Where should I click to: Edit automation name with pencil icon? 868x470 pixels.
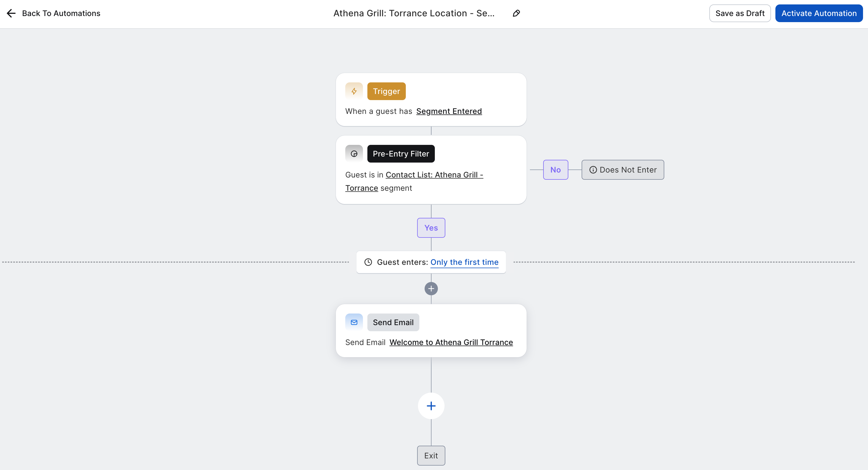click(x=516, y=13)
